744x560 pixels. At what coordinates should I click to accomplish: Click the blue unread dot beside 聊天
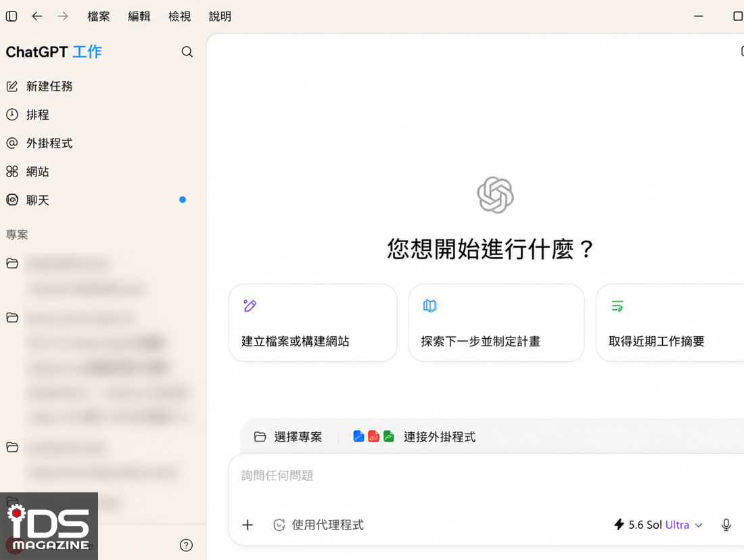click(183, 200)
